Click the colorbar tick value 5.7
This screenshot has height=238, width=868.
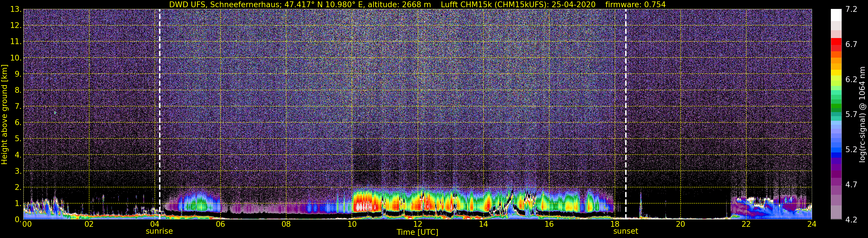pos(851,115)
